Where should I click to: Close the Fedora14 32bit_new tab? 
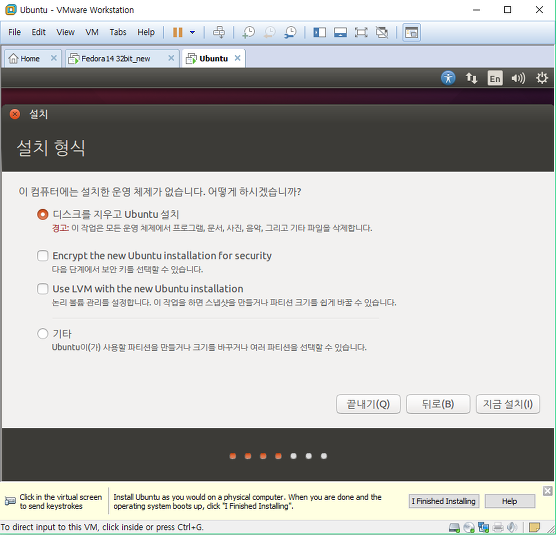pos(171,58)
